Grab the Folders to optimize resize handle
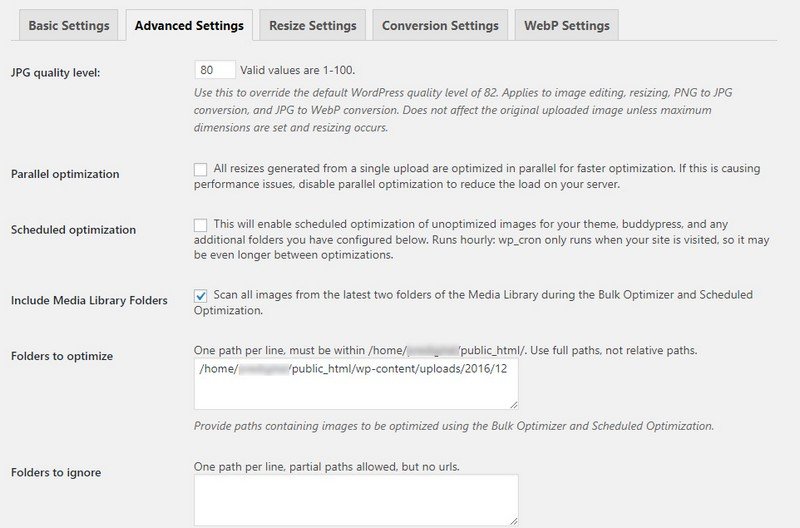Image resolution: width=800 pixels, height=528 pixels. [513, 405]
